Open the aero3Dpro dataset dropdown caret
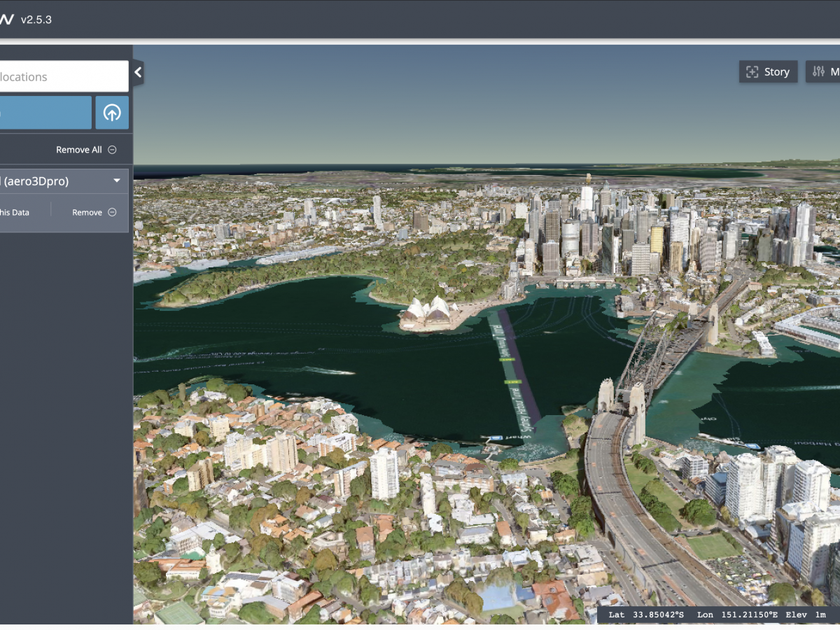840x630 pixels. click(118, 181)
